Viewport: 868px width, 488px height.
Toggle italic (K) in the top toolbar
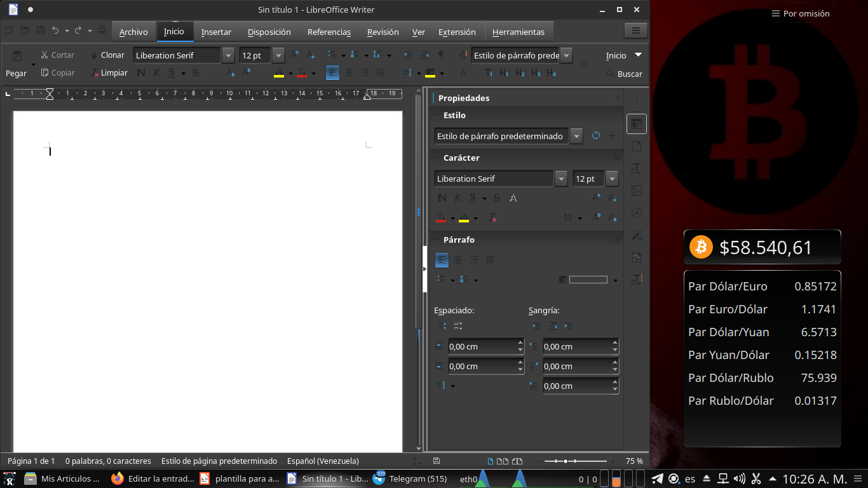156,73
